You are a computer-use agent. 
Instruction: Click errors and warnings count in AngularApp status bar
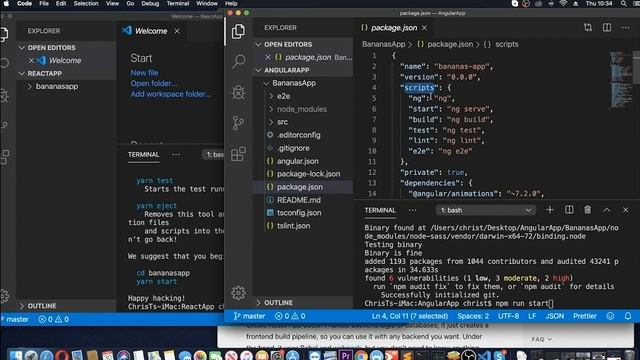click(x=290, y=316)
